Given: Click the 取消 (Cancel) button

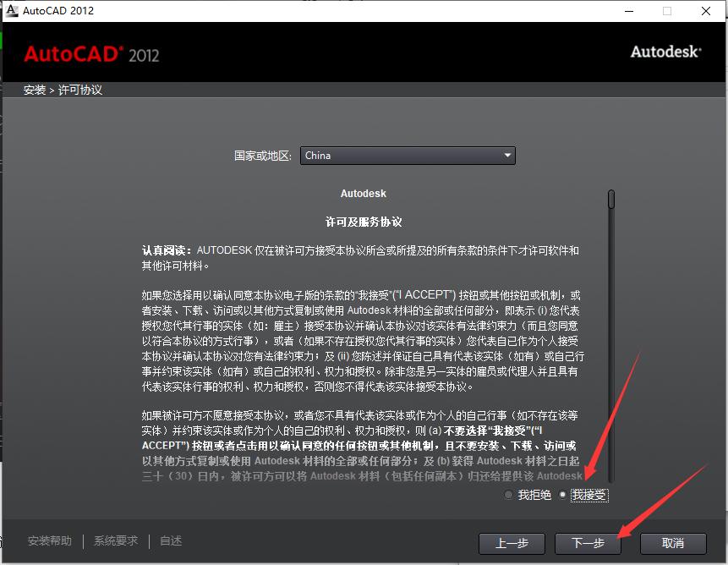Looking at the screenshot, I should 672,543.
